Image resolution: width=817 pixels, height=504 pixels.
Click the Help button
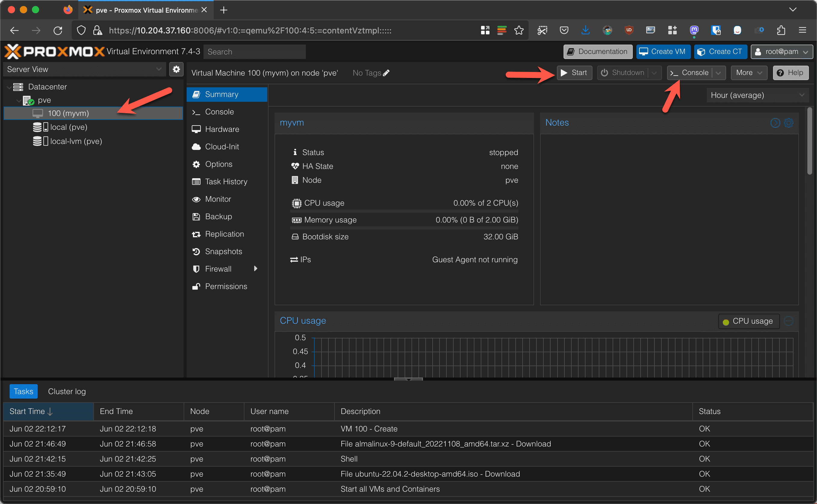point(790,73)
